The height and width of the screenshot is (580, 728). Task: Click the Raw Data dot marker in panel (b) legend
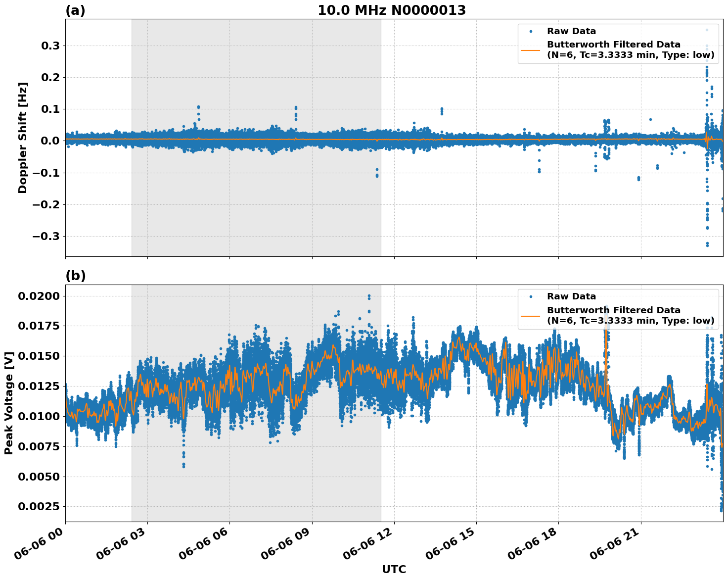pyautogui.click(x=531, y=296)
